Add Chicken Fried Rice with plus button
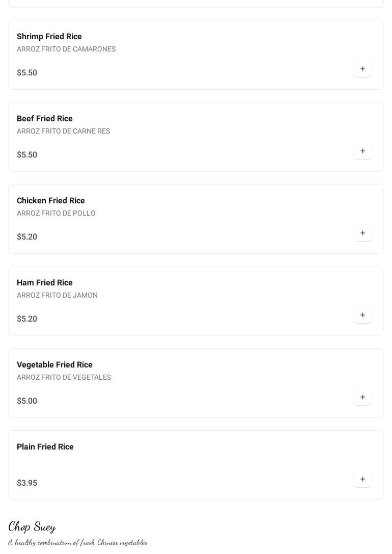Viewport: 392px width, 554px height. (x=362, y=233)
